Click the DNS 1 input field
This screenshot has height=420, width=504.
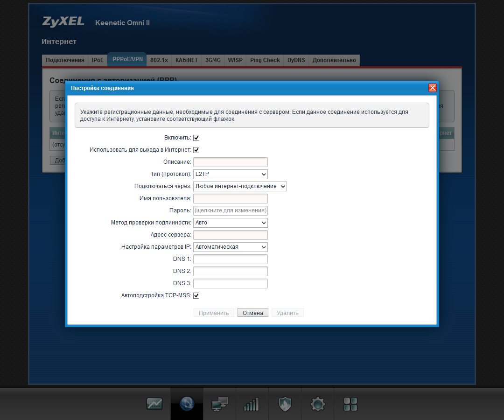pos(231,259)
